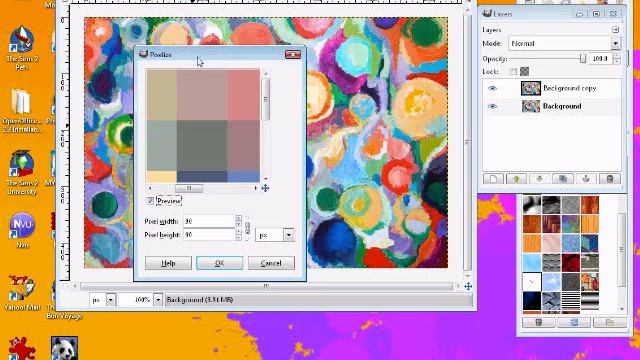Cancel the Pixelize dialog

271,263
